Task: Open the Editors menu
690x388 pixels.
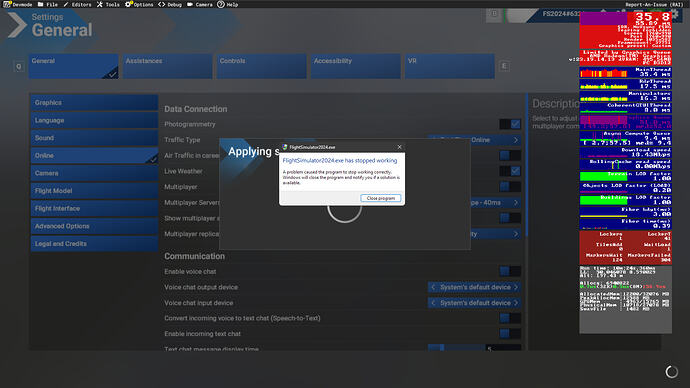Action: tap(77, 4)
